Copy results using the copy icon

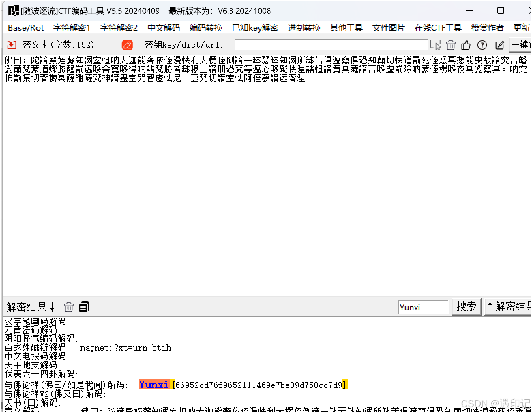coord(84,307)
